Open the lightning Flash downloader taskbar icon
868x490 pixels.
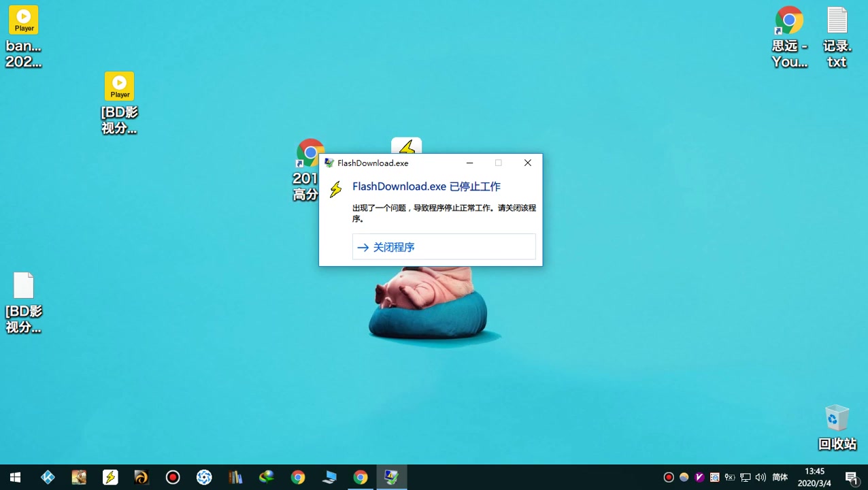[110, 477]
